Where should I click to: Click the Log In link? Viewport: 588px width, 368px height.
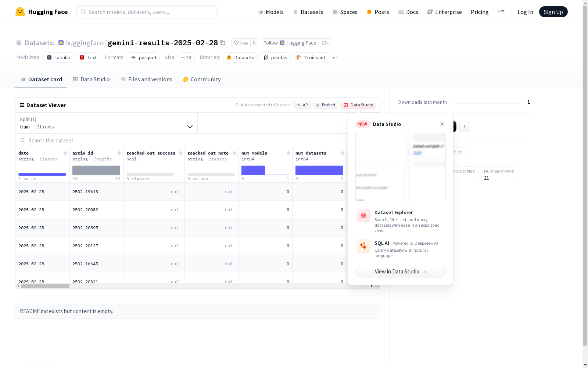tap(525, 12)
